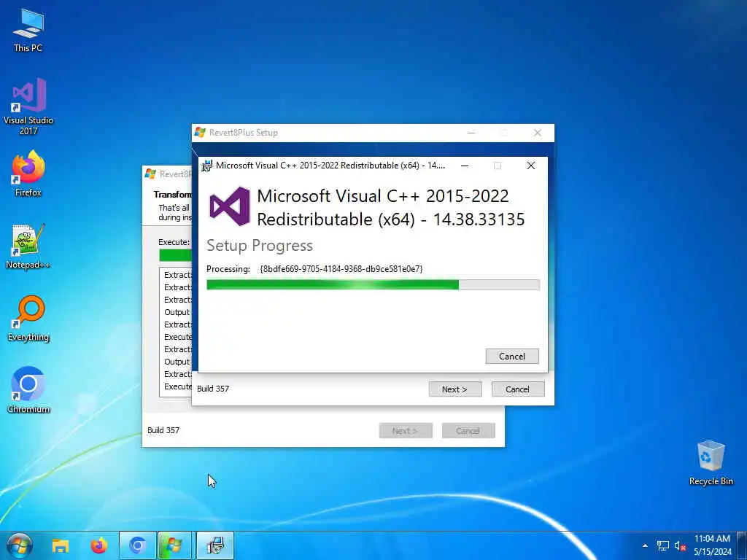
Task: Open the Windows Start orb
Action: point(20,545)
